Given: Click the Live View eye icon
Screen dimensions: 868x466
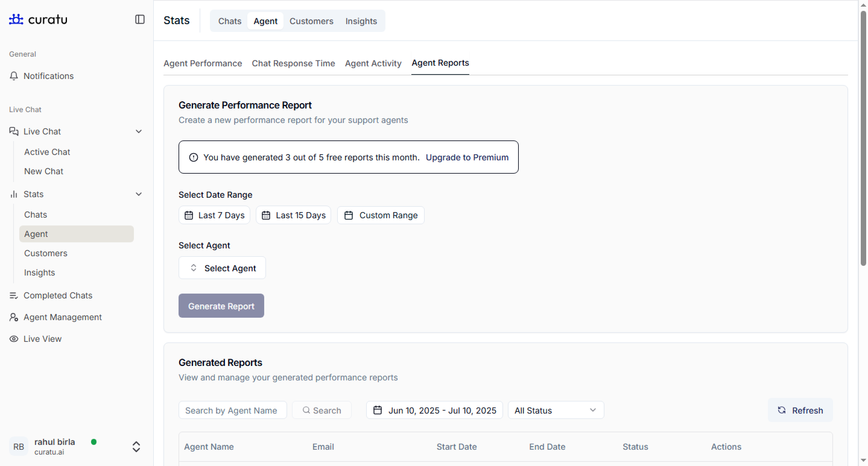Looking at the screenshot, I should [x=14, y=339].
